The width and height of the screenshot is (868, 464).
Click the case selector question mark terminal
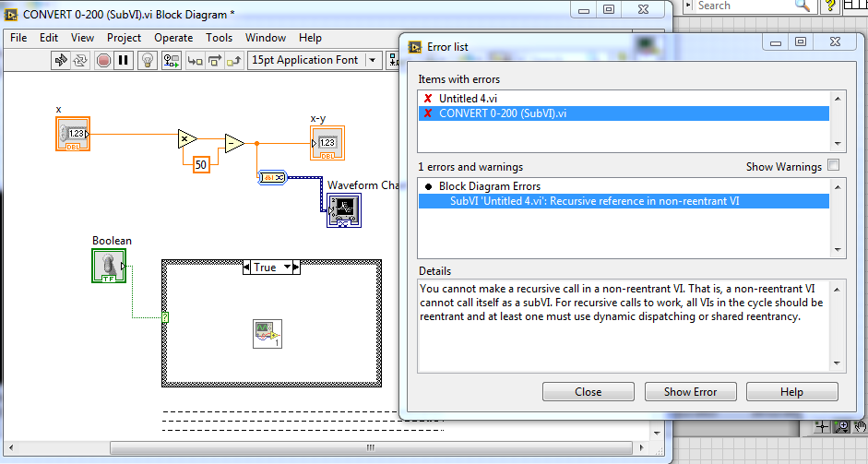point(165,317)
